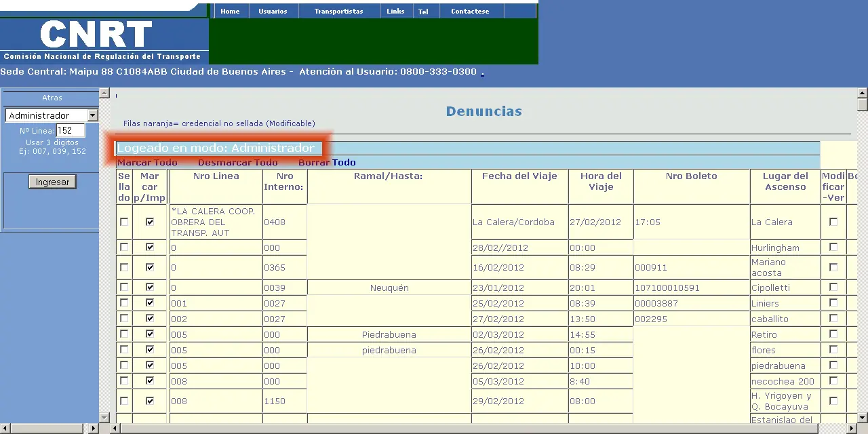Click the Atras link

pyautogui.click(x=52, y=98)
